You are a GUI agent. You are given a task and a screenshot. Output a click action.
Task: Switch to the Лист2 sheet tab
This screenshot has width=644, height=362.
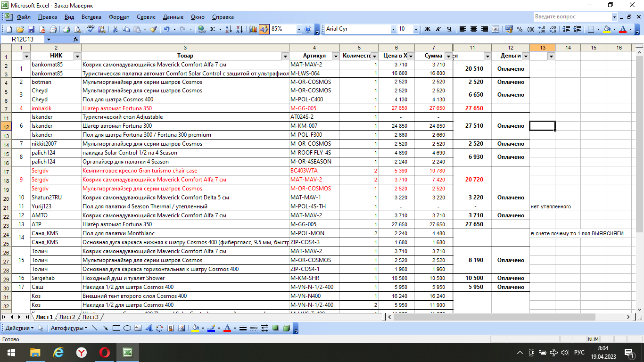click(67, 317)
